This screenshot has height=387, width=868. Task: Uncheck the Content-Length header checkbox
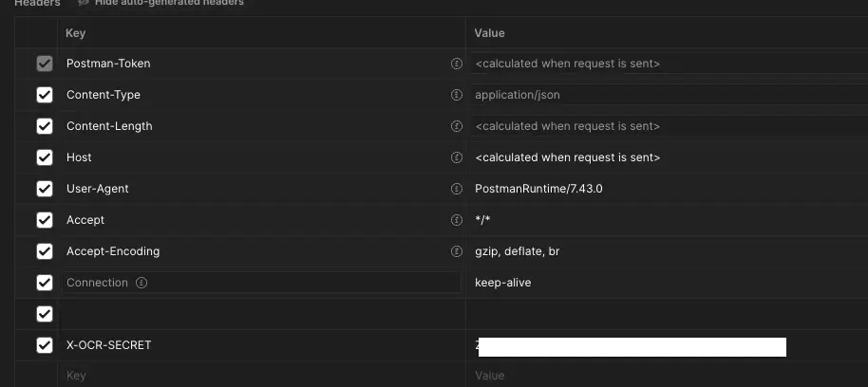point(45,126)
